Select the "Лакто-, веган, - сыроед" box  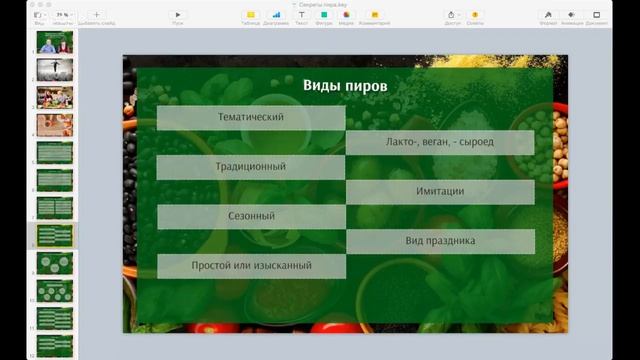pyautogui.click(x=440, y=142)
